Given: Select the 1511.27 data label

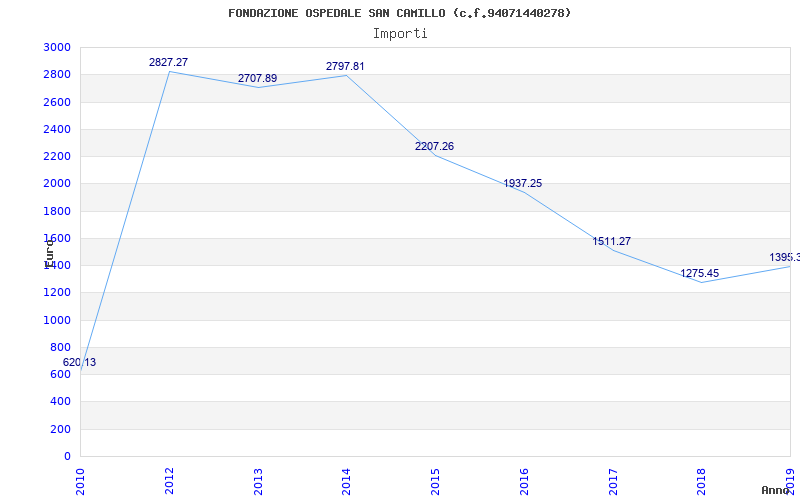Looking at the screenshot, I should (x=611, y=241).
